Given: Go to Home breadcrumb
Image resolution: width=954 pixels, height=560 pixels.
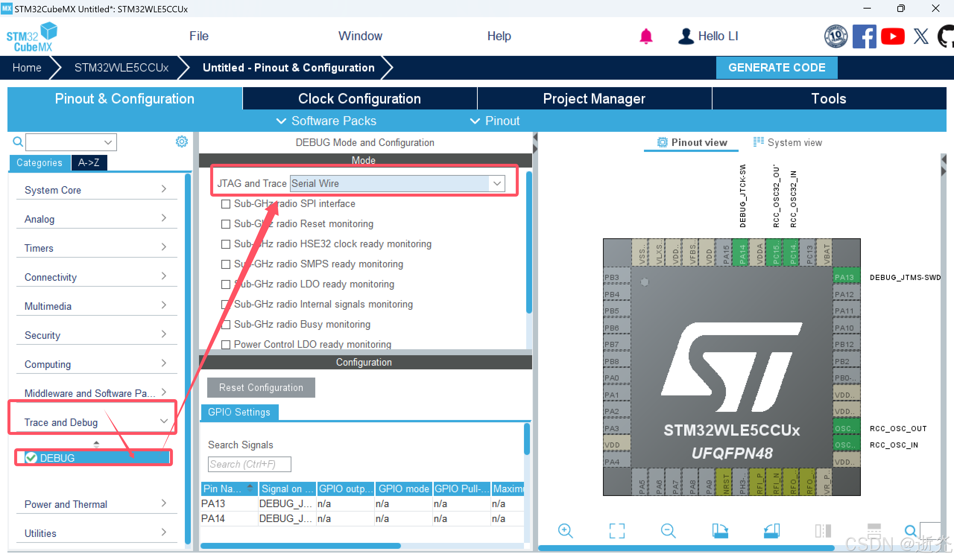Looking at the screenshot, I should click(x=27, y=67).
